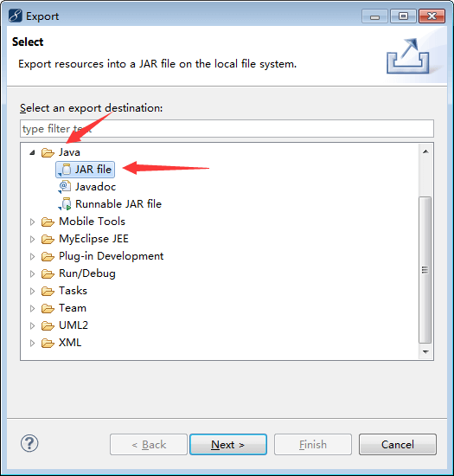Click the Mobile Tools folder icon
The height and width of the screenshot is (476, 454).
pyautogui.click(x=48, y=222)
